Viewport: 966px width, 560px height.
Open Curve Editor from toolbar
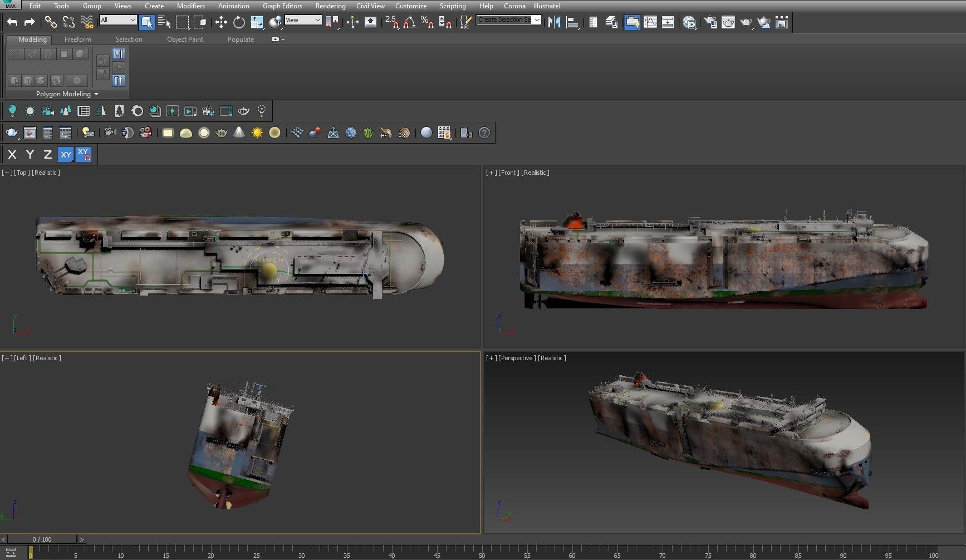point(650,22)
